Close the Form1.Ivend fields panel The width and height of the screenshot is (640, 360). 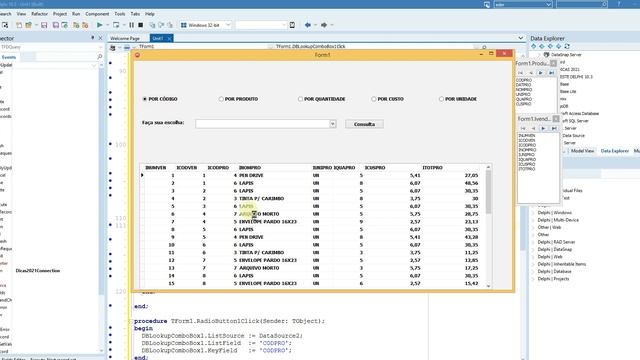point(556,119)
